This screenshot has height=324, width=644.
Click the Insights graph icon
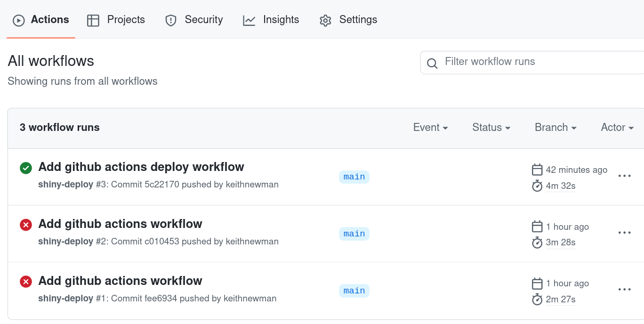pos(249,20)
